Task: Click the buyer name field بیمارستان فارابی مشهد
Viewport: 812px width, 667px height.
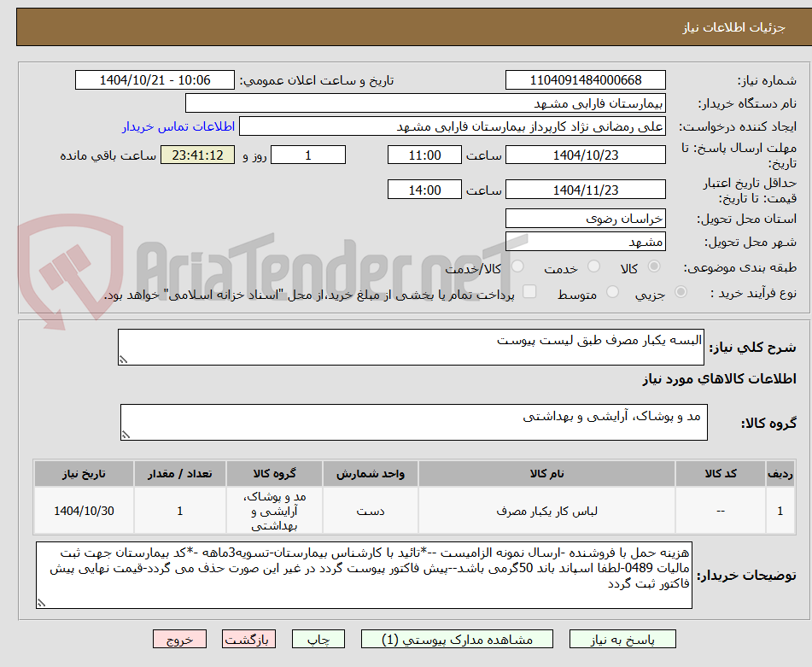Action: pyautogui.click(x=425, y=103)
